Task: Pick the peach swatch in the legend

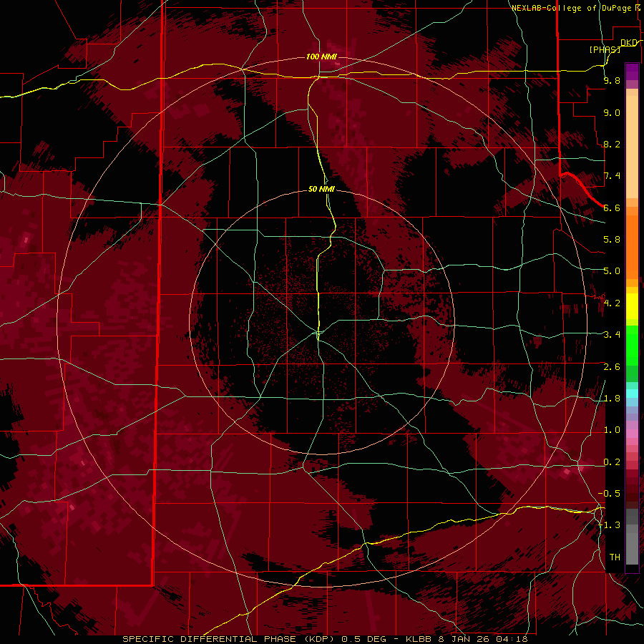Action: [x=632, y=148]
